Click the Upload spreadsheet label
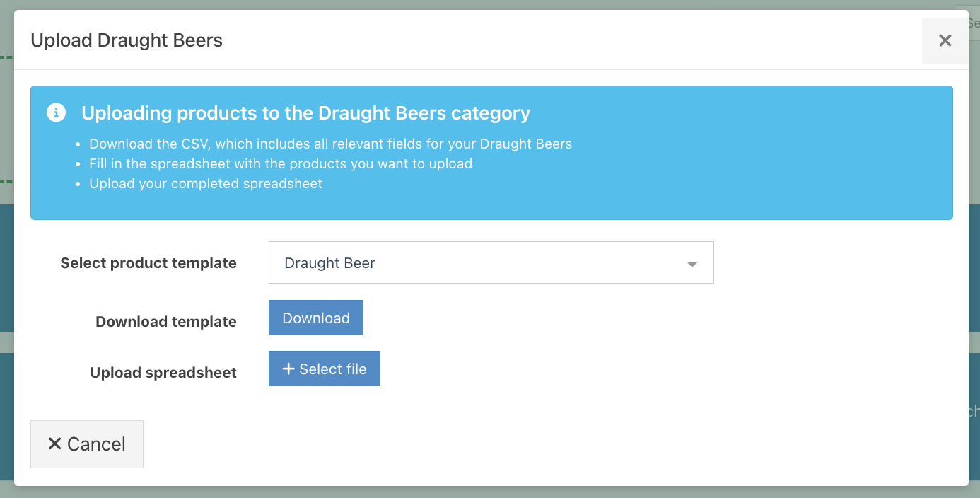This screenshot has width=980, height=498. 163,373
